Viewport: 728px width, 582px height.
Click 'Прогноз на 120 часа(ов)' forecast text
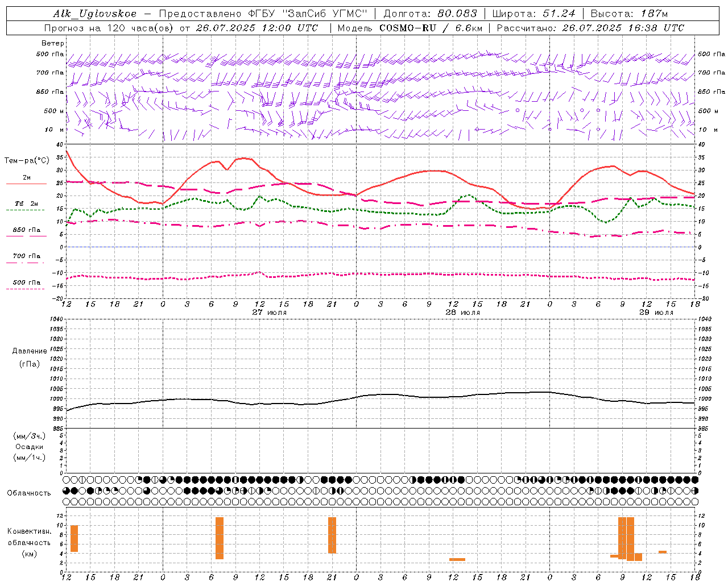(109, 28)
